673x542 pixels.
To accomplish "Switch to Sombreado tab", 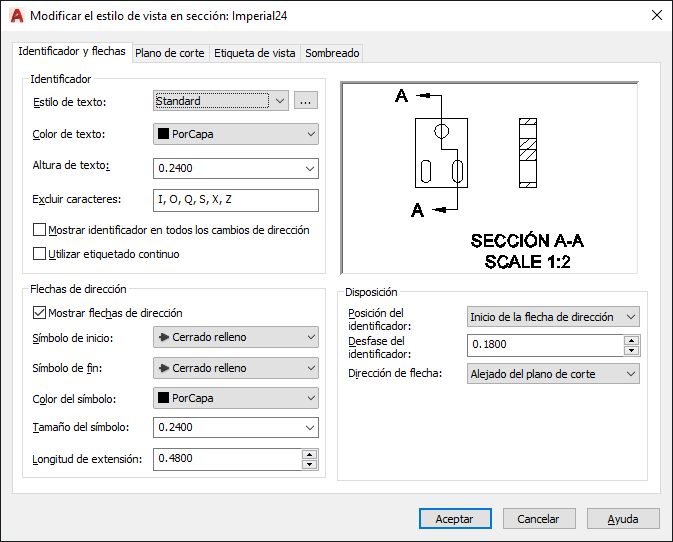I will (332, 53).
